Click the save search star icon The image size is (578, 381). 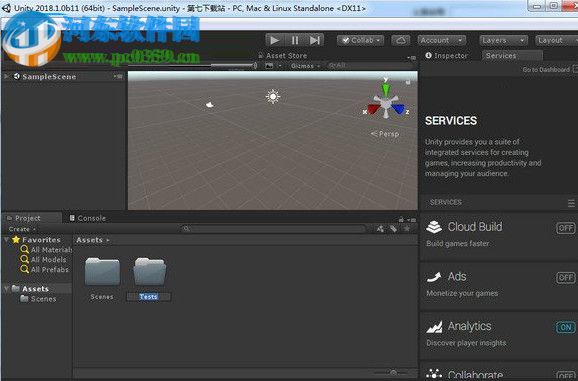[x=407, y=229]
